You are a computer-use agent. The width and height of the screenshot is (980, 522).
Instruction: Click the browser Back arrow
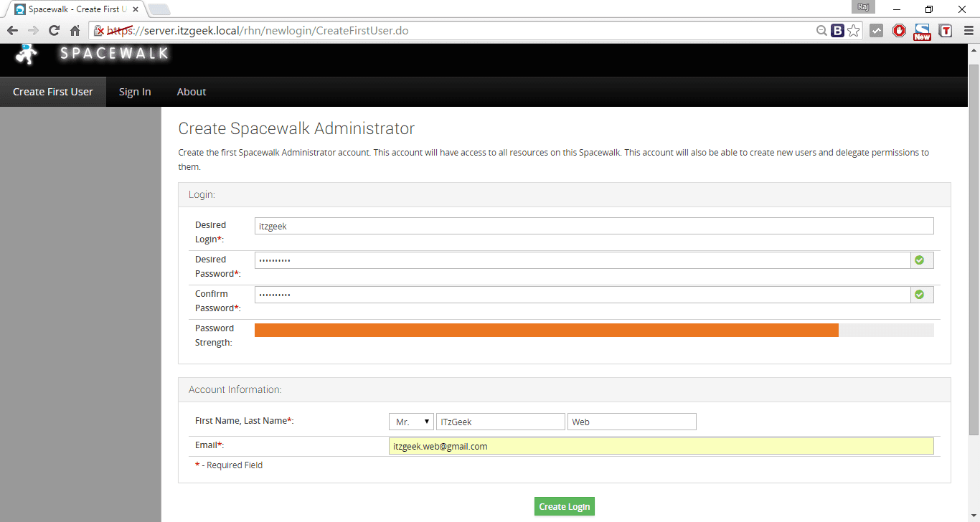point(12,31)
